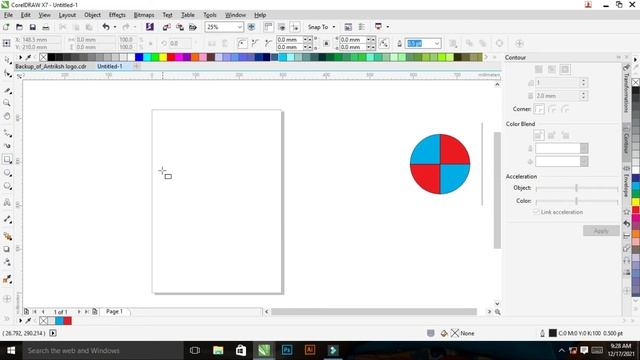
Task: Click the Print icon in toolbar
Action: pos(46,27)
